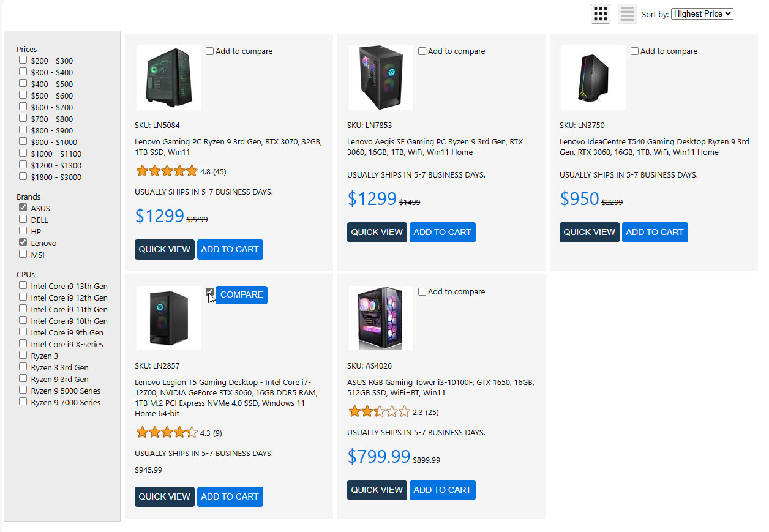The width and height of the screenshot is (769, 532).
Task: Click the Lenovo Legion T5 star rating
Action: pyautogui.click(x=167, y=433)
